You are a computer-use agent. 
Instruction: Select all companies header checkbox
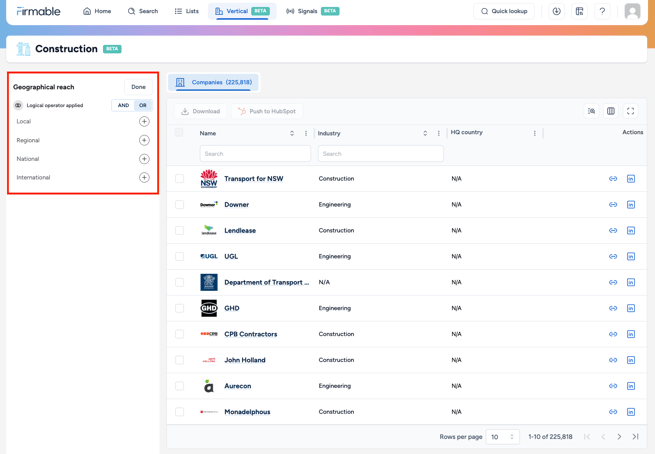[x=179, y=133]
